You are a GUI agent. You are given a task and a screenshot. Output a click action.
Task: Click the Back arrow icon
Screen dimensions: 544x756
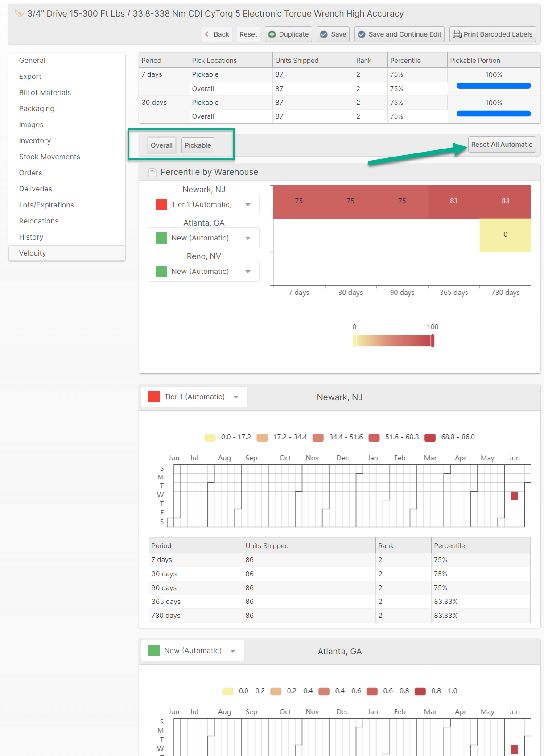click(x=207, y=34)
